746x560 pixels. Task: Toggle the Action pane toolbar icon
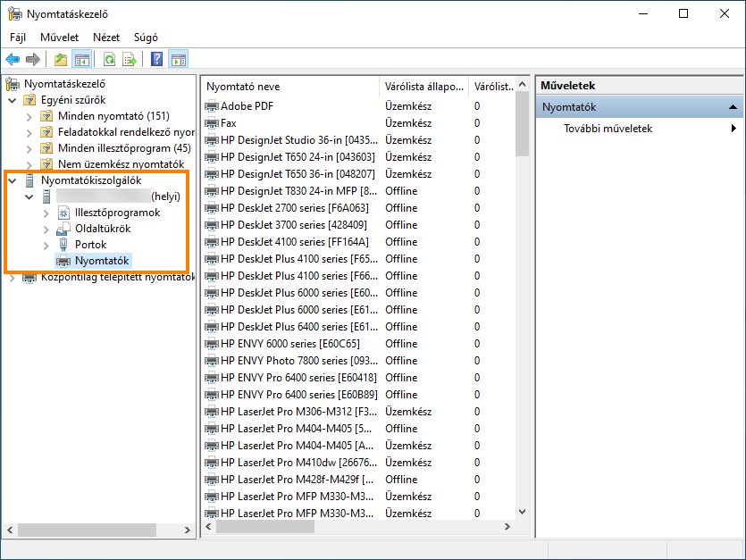(178, 60)
